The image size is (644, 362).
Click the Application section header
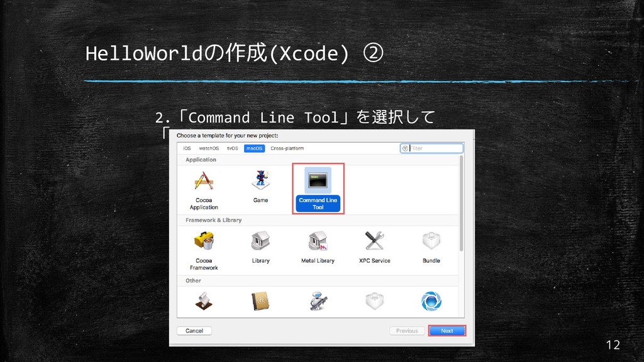tap(201, 160)
